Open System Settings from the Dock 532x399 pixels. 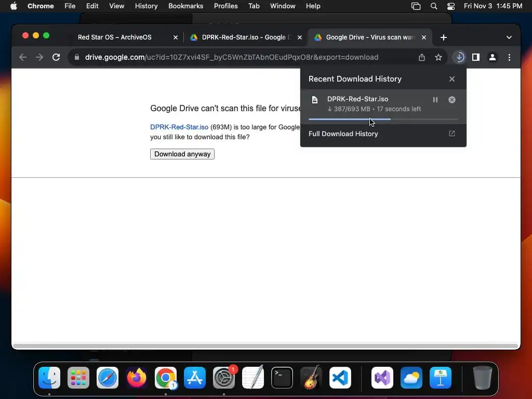(x=224, y=378)
